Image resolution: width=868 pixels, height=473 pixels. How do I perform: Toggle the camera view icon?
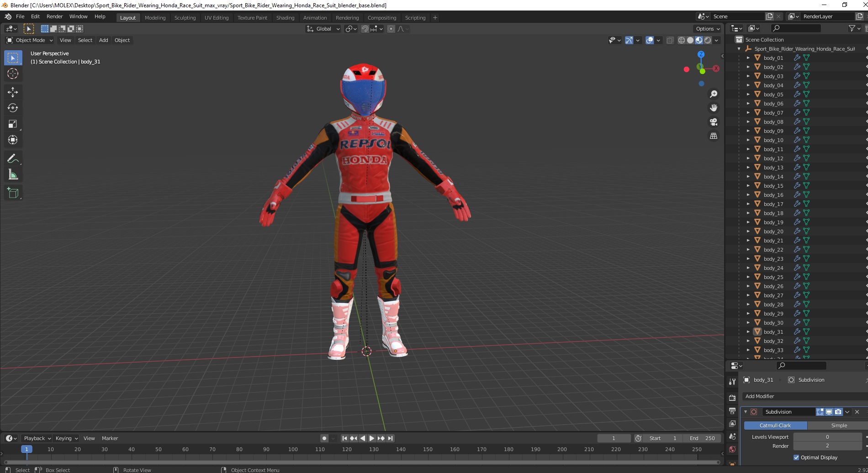[714, 122]
